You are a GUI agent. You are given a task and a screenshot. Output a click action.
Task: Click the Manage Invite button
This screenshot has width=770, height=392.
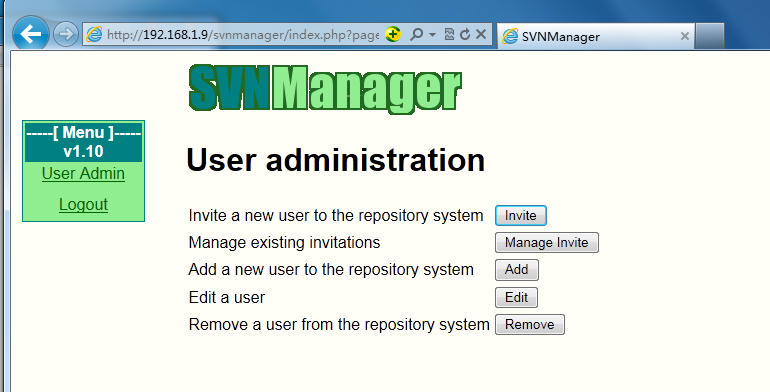[x=547, y=243]
